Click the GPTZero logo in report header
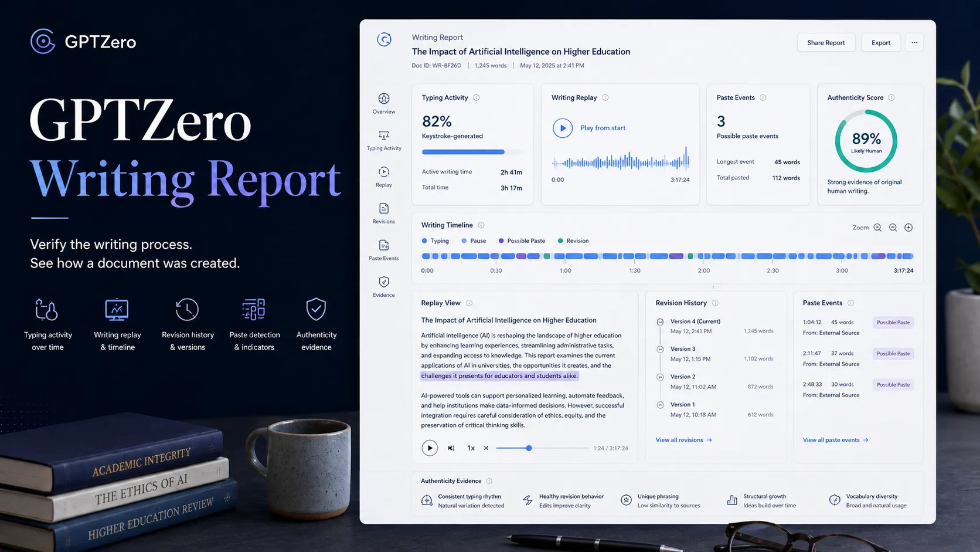The width and height of the screenshot is (980, 552). [x=384, y=39]
